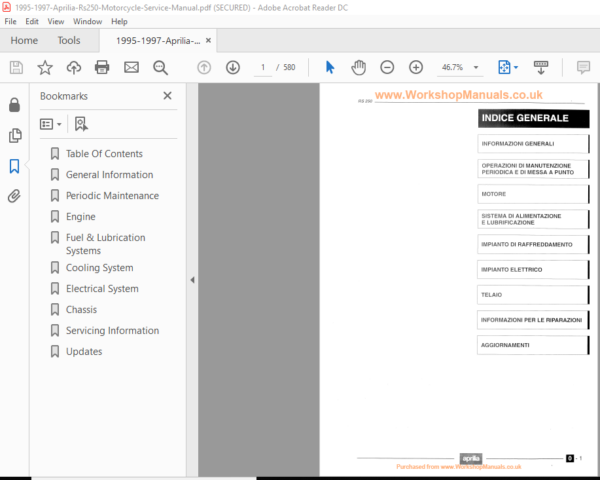
Task: Click SISTEMA DI ALIMENTAZIONE E LUBRIFICAZIONE entry
Action: point(533,219)
